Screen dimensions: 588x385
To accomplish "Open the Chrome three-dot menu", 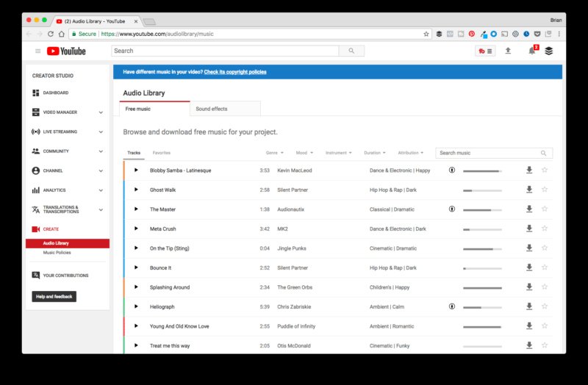I will (x=559, y=34).
